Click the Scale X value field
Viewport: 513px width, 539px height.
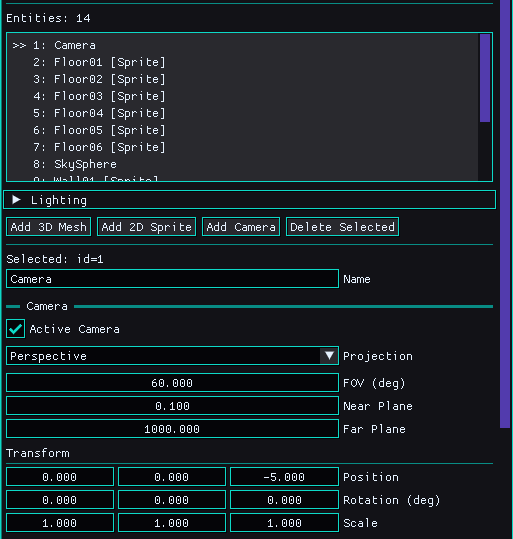pyautogui.click(x=60, y=523)
